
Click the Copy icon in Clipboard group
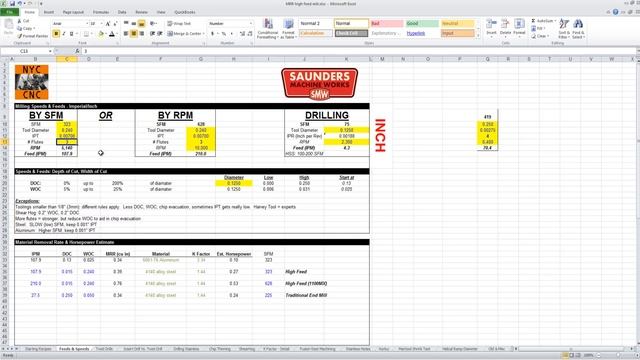(20, 29)
